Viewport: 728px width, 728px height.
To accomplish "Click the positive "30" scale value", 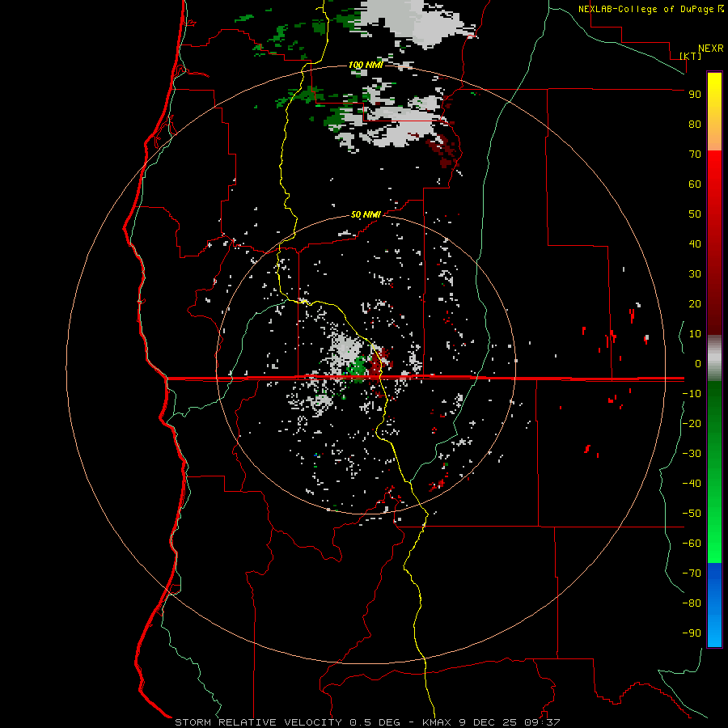I will click(x=695, y=274).
